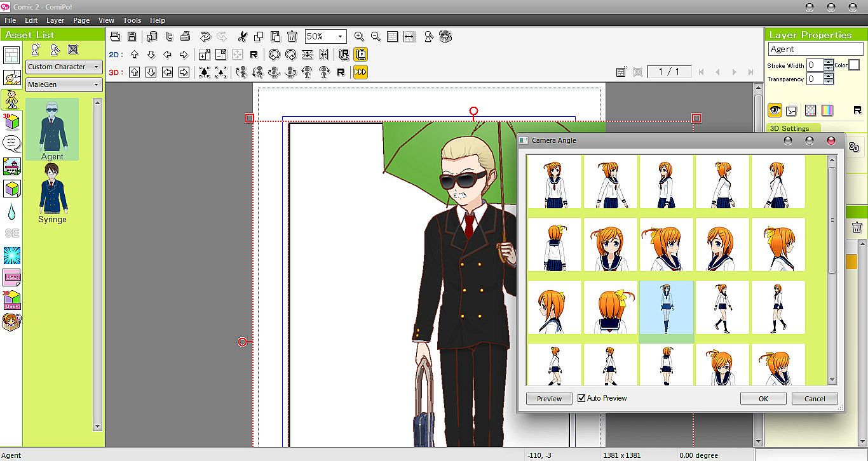
Task: Click the trash can Delete toolbar icon
Action: tap(292, 37)
